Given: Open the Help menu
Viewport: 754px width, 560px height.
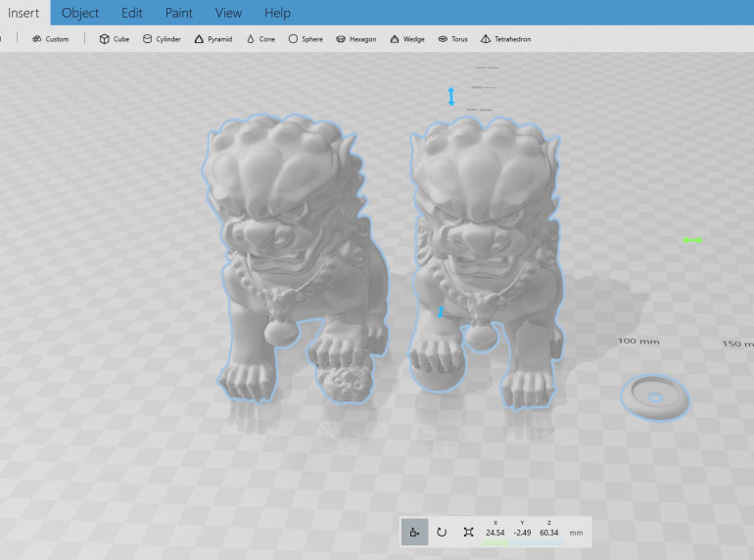Looking at the screenshot, I should tap(277, 13).
